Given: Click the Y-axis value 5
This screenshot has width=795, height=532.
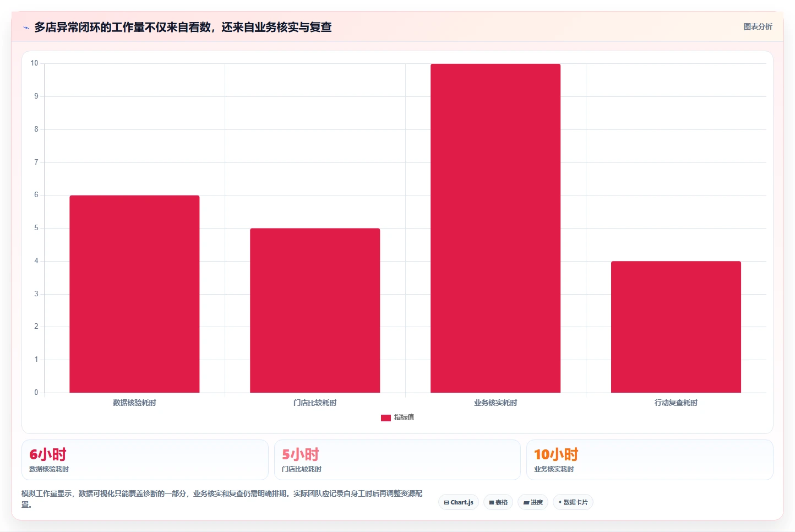Looking at the screenshot, I should (36, 228).
